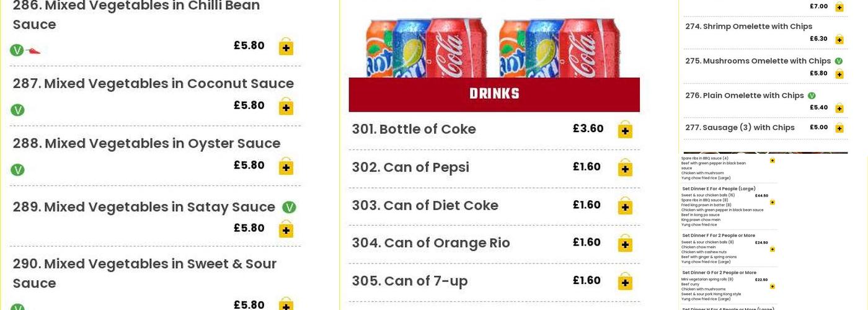
Task: Add Mushrooms Omelette with Chips to basket
Action: 839,74
